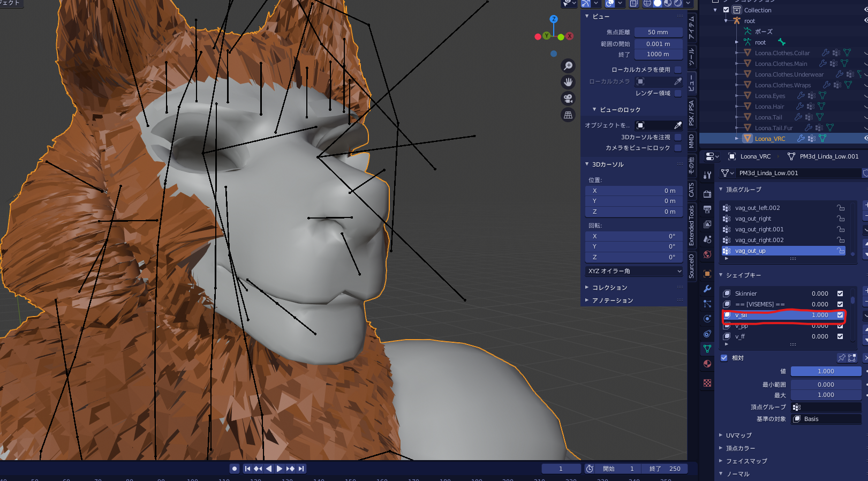
Task: Expand the Loona_VRC outliner item
Action: (737, 139)
